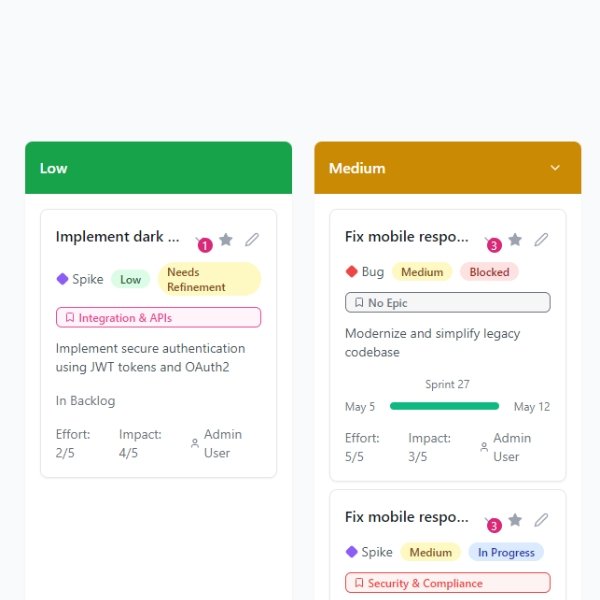
Task: Star the first Fix mobile respo card
Action: [x=515, y=240]
